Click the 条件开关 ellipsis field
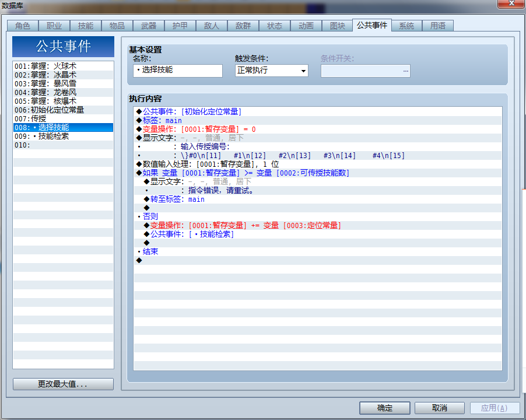Image resolution: width=526 pixels, height=420 pixels. point(365,71)
